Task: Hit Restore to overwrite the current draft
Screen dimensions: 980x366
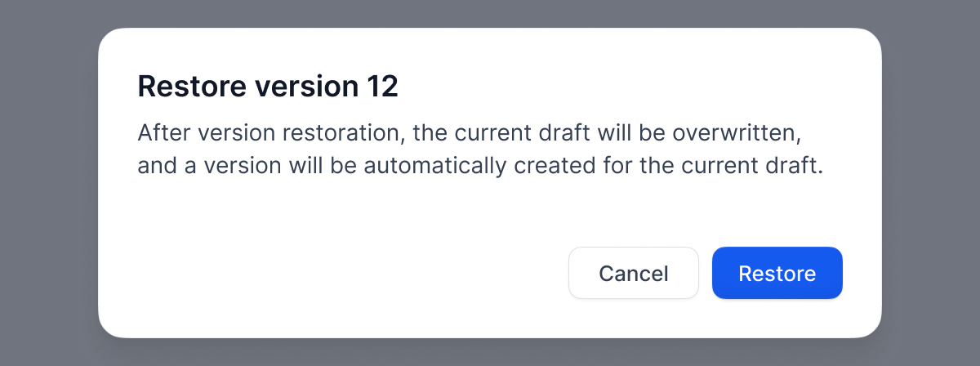Action: (777, 273)
